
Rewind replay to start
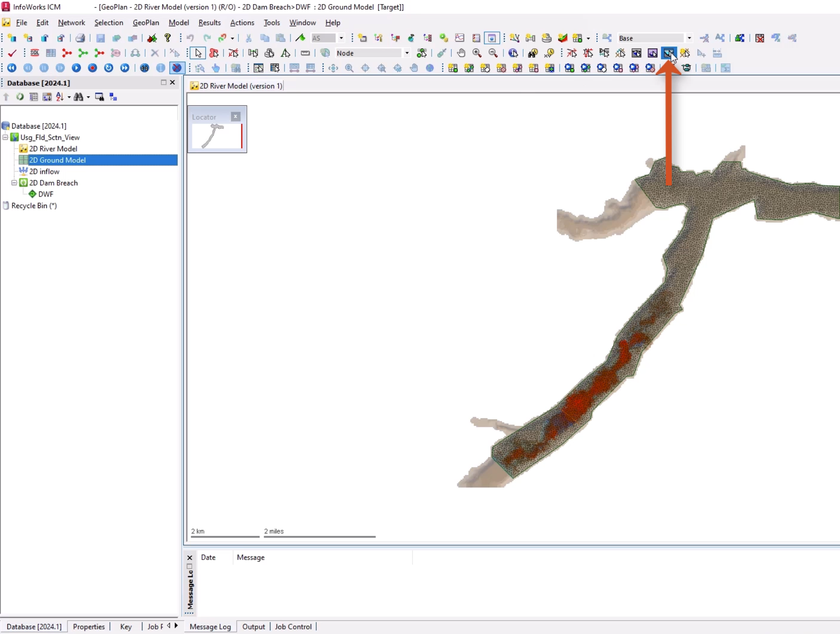click(12, 68)
